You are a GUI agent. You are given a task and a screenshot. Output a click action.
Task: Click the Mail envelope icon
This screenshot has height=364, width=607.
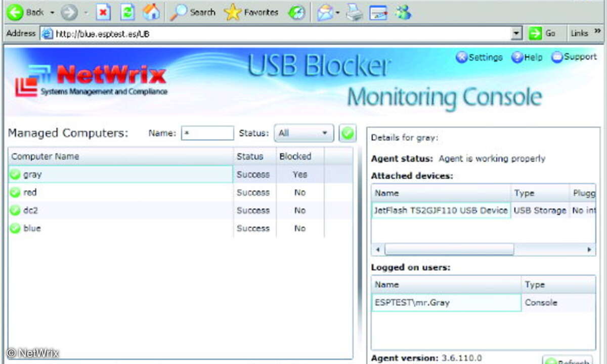point(324,13)
